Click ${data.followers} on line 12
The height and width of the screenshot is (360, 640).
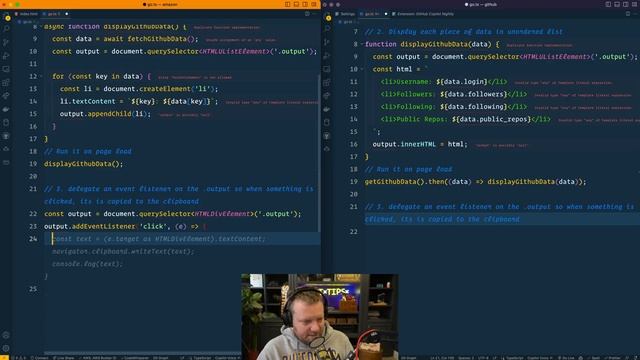click(473, 94)
